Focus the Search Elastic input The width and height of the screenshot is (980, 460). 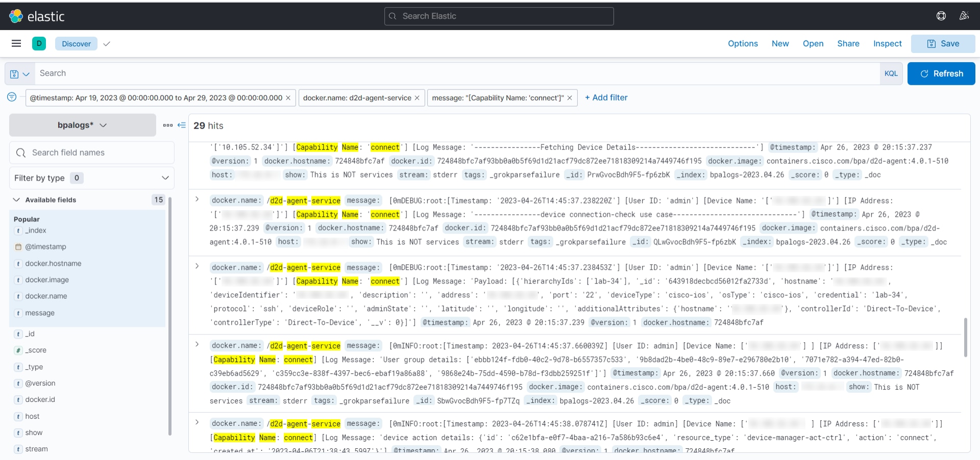tap(499, 16)
